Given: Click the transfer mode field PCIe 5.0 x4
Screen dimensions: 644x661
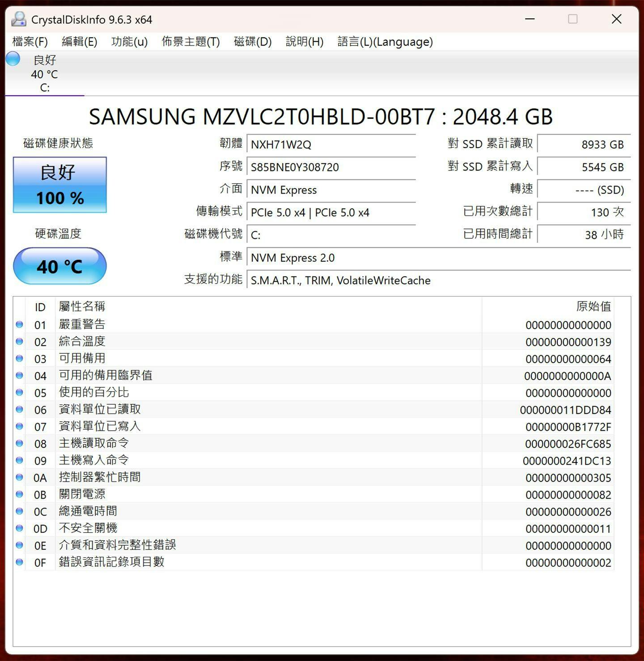Looking at the screenshot, I should pos(331,212).
